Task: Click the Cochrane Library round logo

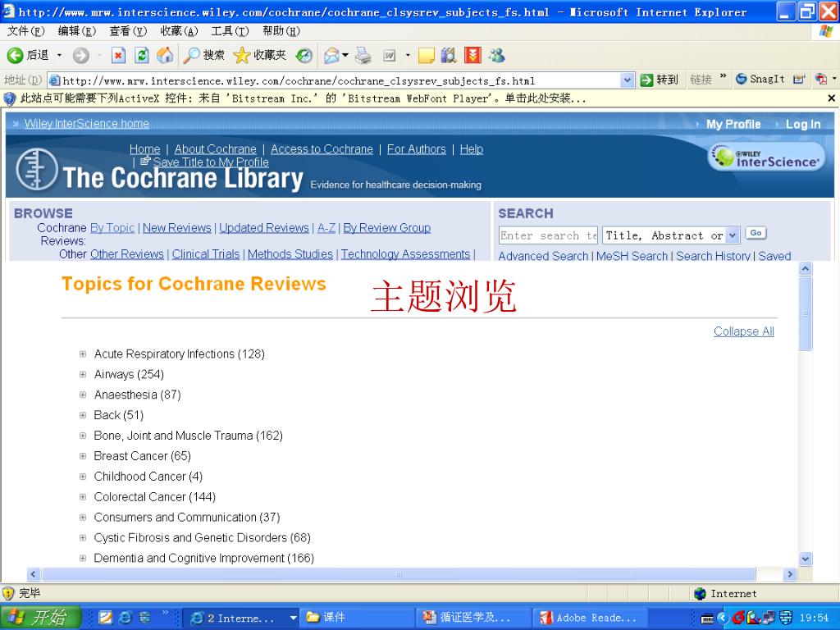Action: coord(36,169)
